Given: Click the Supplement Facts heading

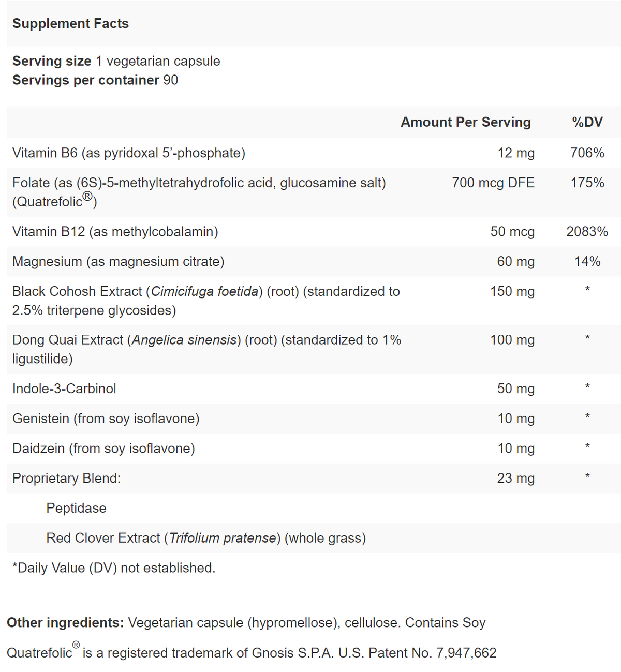Looking at the screenshot, I should 70,24.
